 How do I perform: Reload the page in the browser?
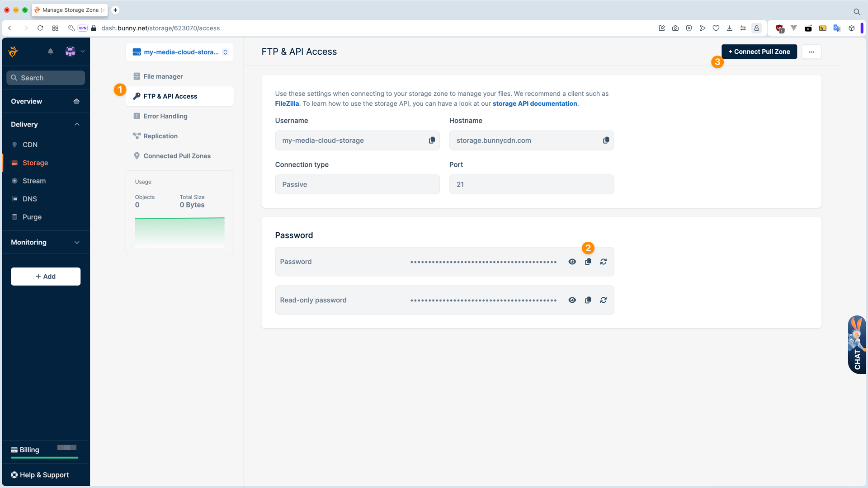[40, 28]
